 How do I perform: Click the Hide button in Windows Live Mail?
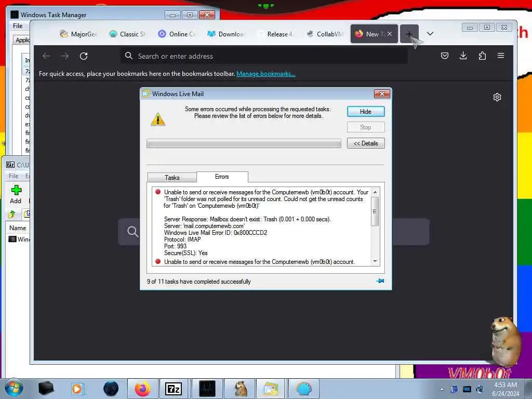pos(365,112)
